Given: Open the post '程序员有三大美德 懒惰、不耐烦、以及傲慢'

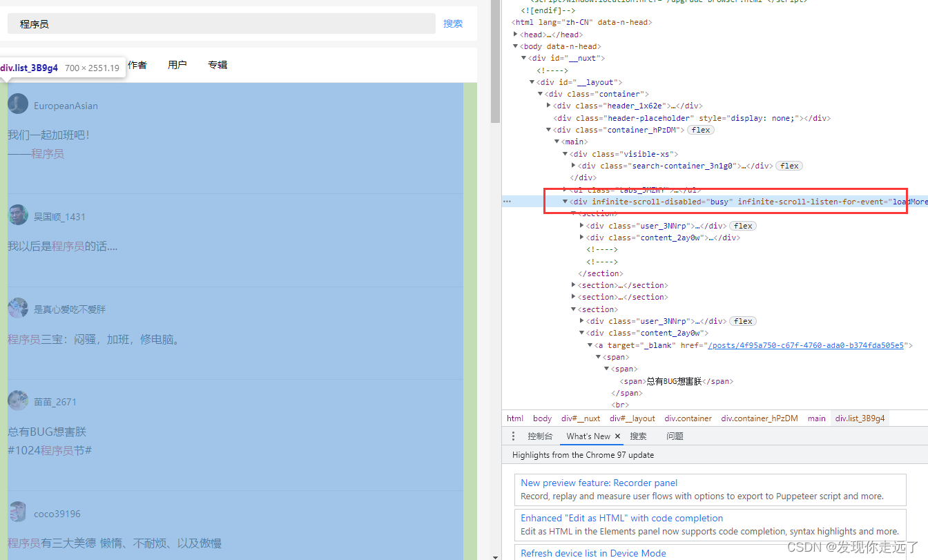Looking at the screenshot, I should [115, 543].
